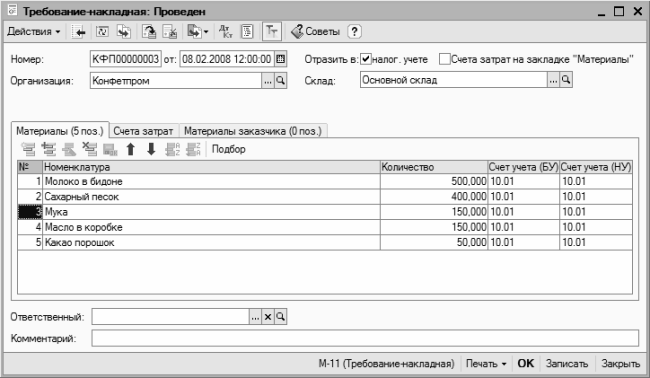
Task: Click the question mark help icon
Action: tap(354, 32)
